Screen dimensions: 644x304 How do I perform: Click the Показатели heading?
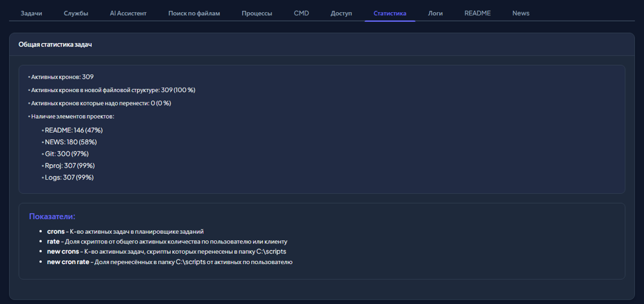tap(52, 216)
